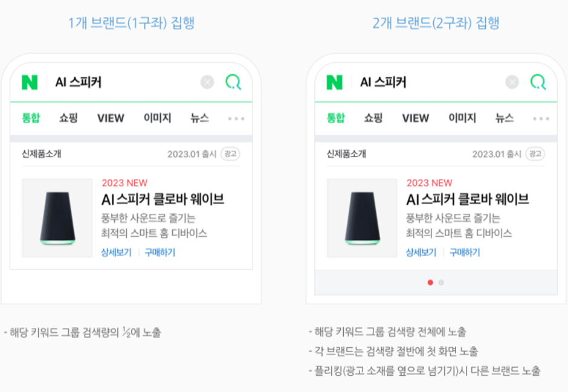Screen dimensions: 568x392
Task: Click the 광고 badge in right mockup
Action: [535, 154]
